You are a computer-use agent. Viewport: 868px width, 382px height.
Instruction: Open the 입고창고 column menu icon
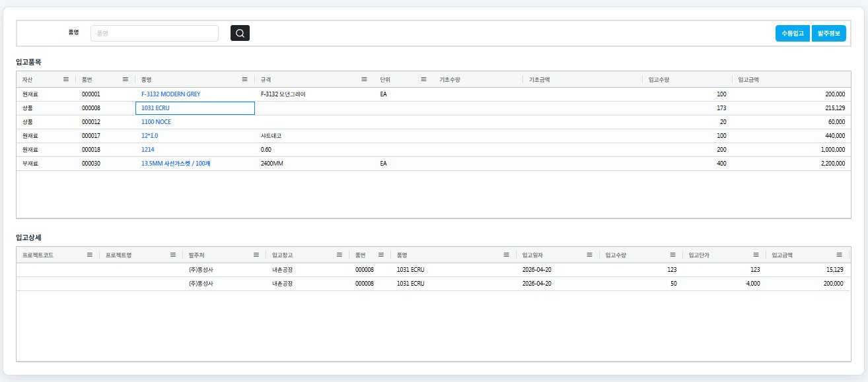coord(340,255)
